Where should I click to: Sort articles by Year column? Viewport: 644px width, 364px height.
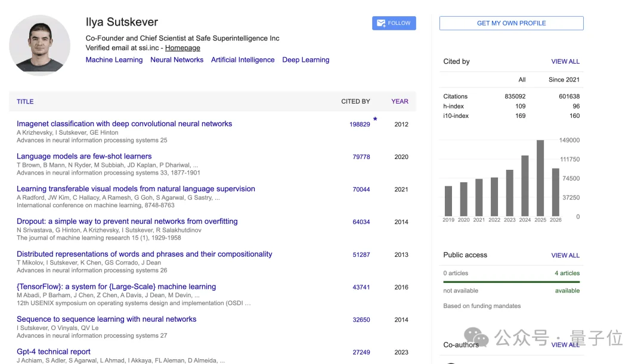(x=400, y=101)
